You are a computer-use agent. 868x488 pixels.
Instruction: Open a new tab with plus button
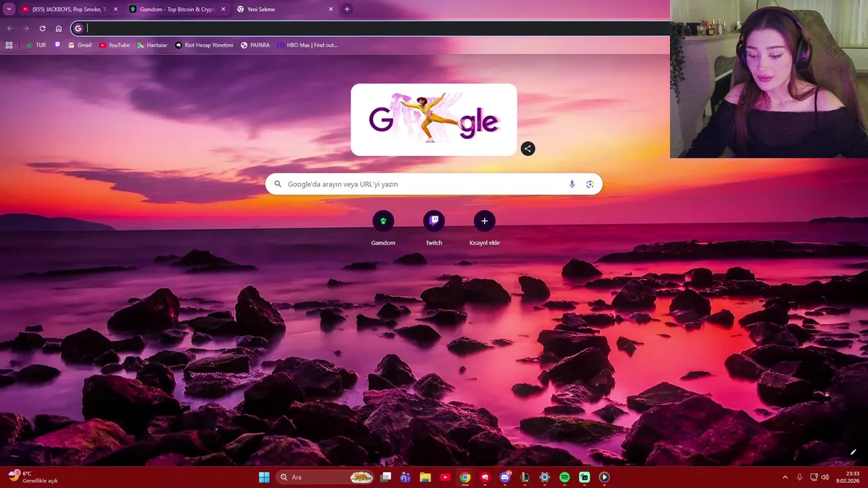tap(347, 9)
